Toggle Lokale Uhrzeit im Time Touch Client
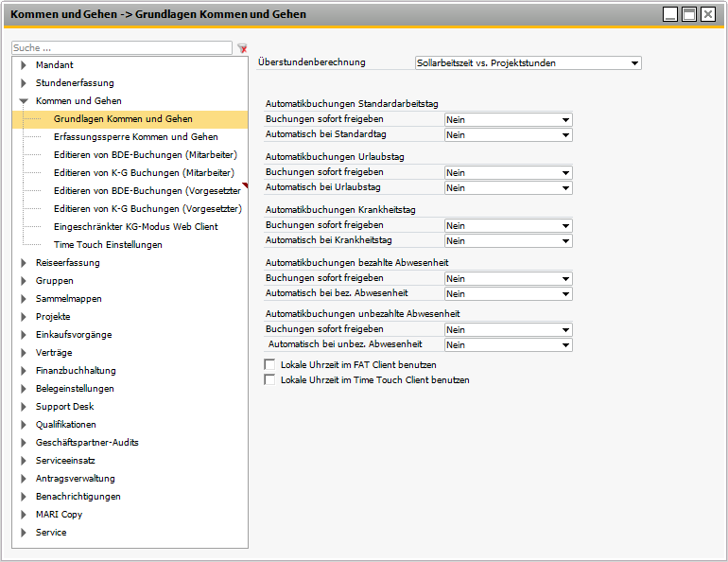 [270, 380]
